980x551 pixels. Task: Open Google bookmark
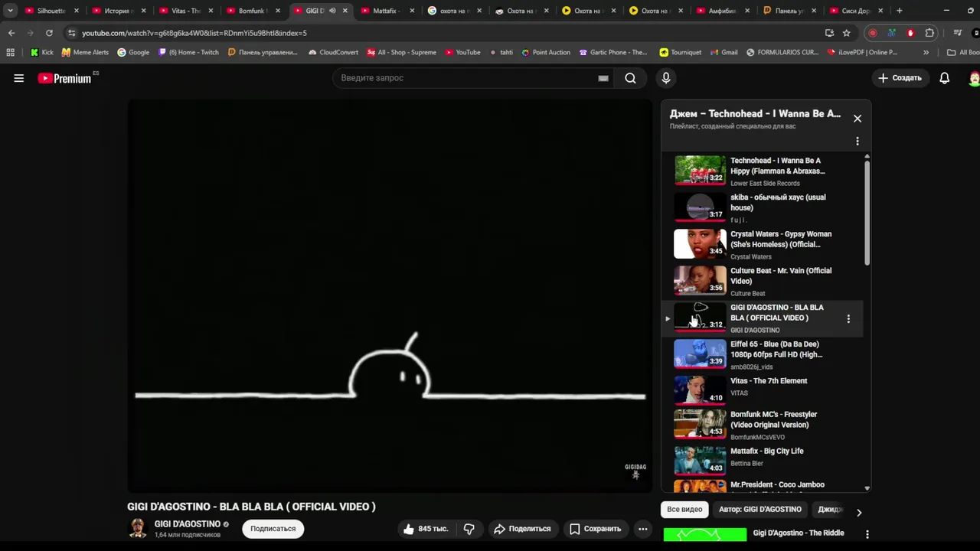(x=133, y=52)
